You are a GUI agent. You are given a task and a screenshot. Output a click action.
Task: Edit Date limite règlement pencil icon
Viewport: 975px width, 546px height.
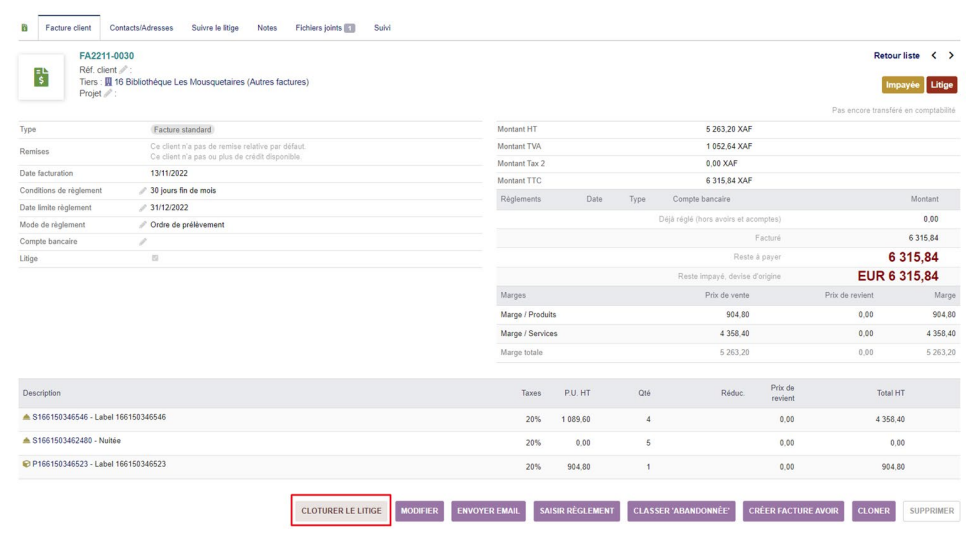coord(142,208)
